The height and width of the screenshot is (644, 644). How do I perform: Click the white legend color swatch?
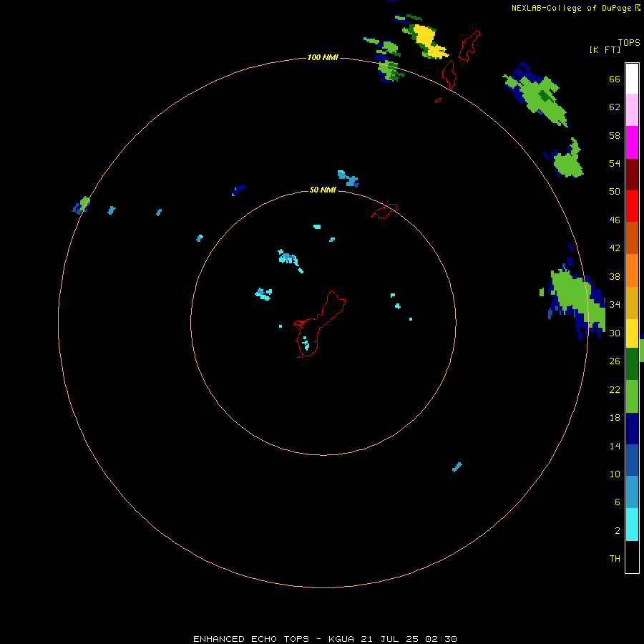click(x=632, y=79)
